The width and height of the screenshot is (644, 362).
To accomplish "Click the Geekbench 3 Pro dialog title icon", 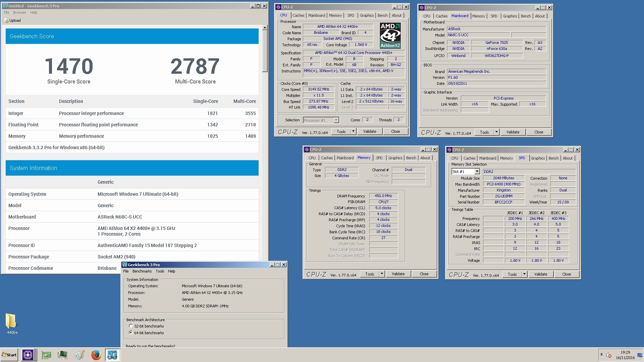I will 124,264.
